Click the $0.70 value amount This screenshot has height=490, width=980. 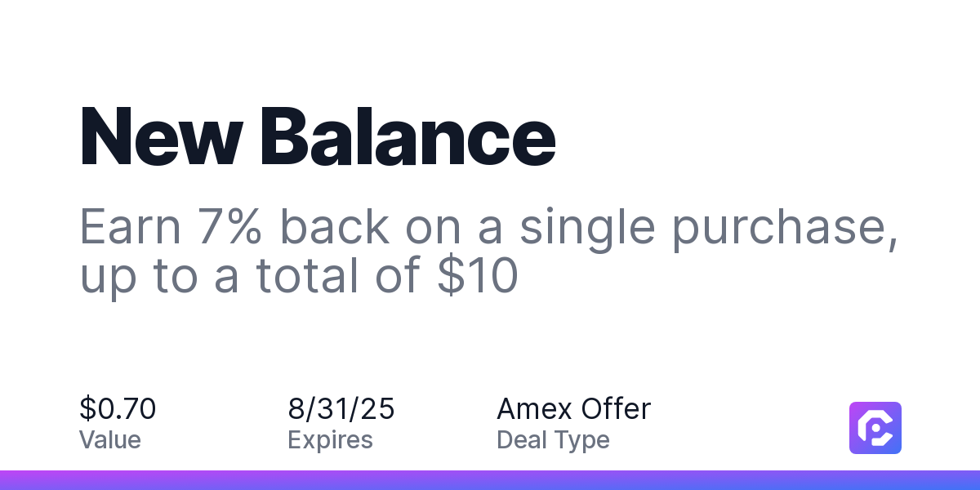coord(118,408)
